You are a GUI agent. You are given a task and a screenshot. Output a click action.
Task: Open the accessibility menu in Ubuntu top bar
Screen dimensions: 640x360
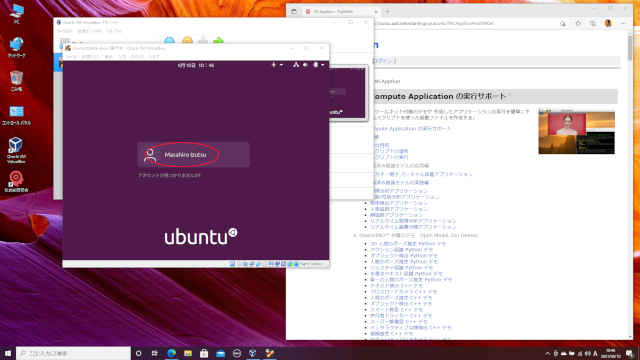pyautogui.click(x=277, y=65)
